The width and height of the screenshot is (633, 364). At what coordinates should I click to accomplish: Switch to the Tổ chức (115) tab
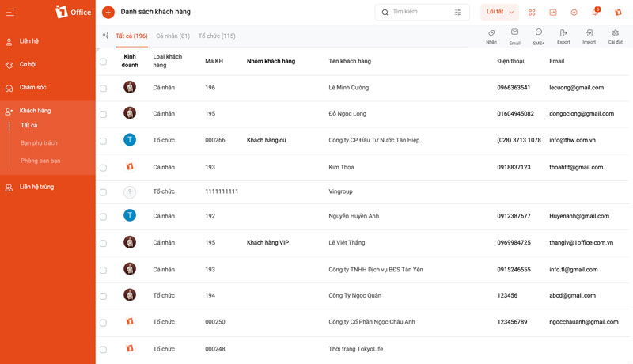click(217, 36)
